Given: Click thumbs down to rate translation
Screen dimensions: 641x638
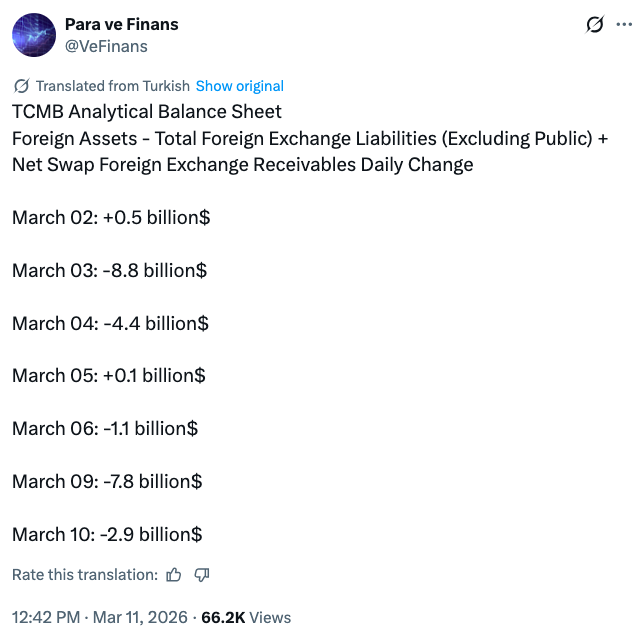Looking at the screenshot, I should 201,575.
